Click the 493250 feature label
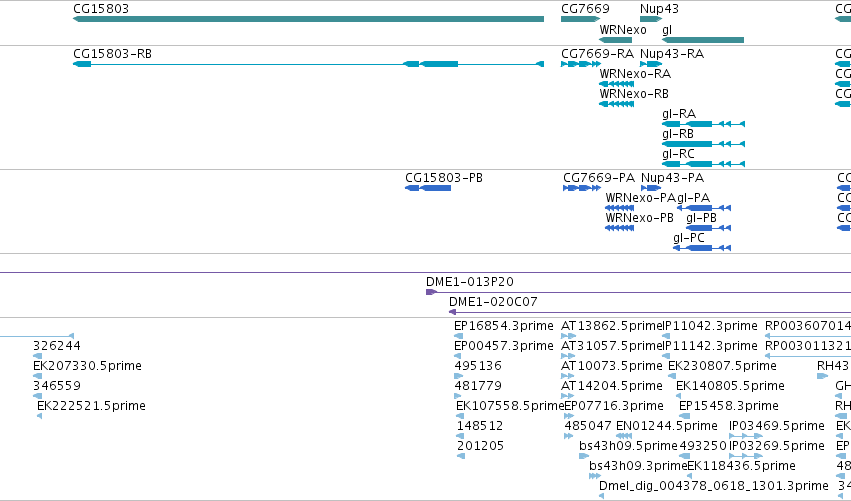Viewport: 851px width, 501px height. [703, 447]
